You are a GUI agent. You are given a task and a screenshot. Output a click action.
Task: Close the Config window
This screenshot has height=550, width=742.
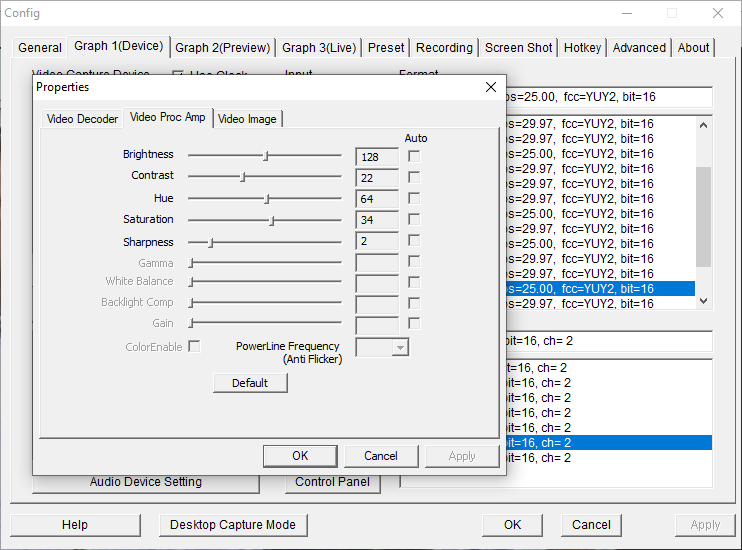[718, 13]
